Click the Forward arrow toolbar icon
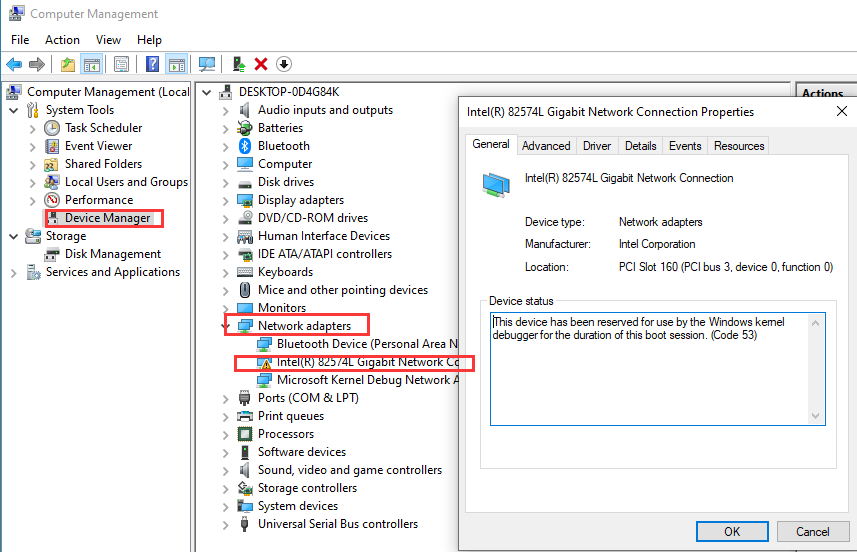 (37, 64)
